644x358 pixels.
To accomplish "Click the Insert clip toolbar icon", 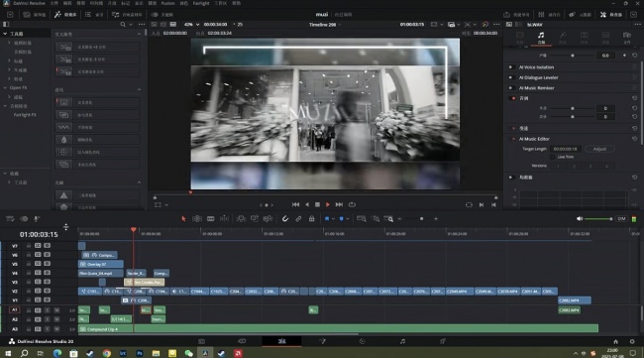I will (241, 218).
